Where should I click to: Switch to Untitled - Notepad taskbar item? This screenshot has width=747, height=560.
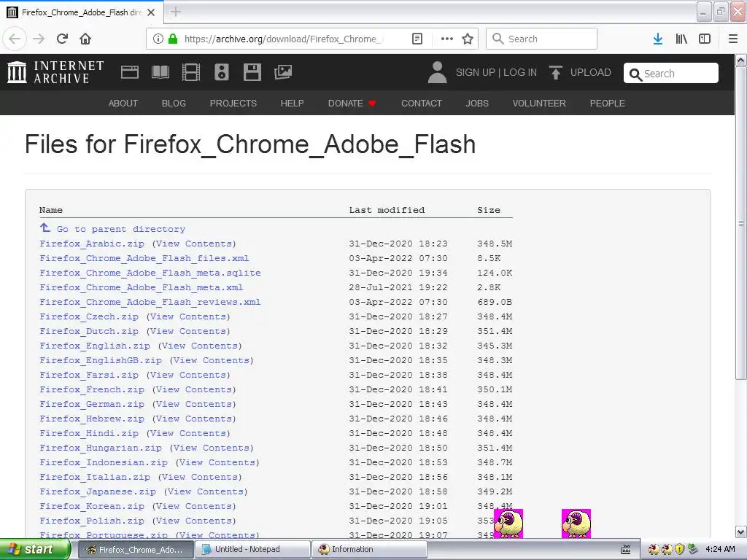(x=252, y=550)
